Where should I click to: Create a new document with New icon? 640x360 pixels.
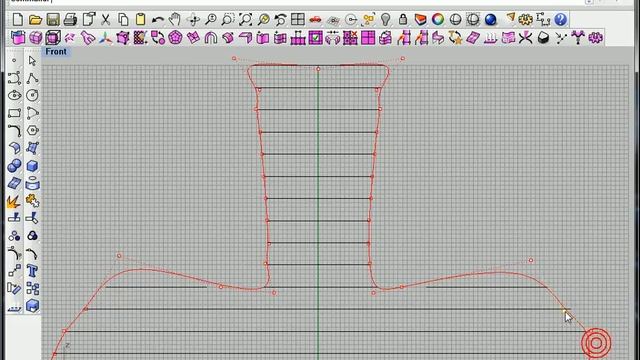point(18,19)
